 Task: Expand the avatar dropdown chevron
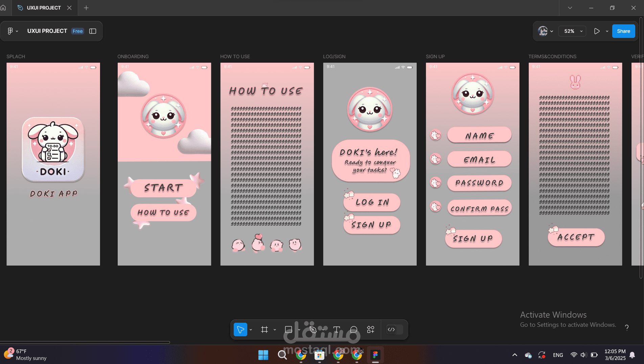pos(552,31)
